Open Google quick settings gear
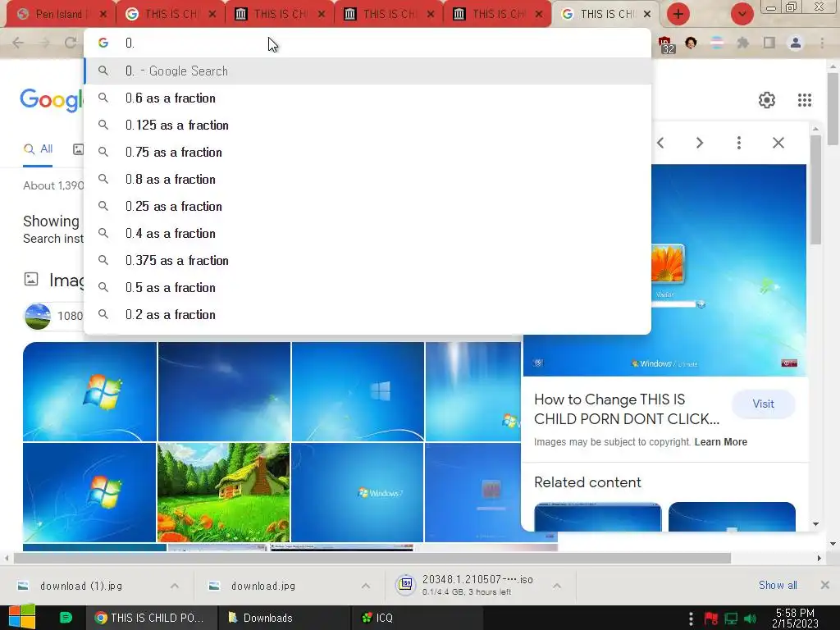This screenshot has width=840, height=630. coord(767,99)
